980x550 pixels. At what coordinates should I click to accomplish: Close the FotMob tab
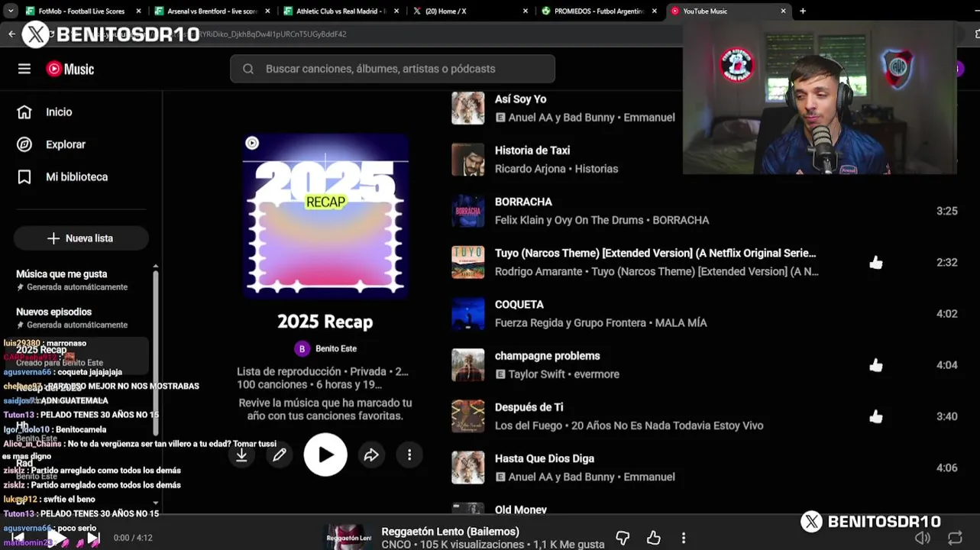pyautogui.click(x=138, y=11)
